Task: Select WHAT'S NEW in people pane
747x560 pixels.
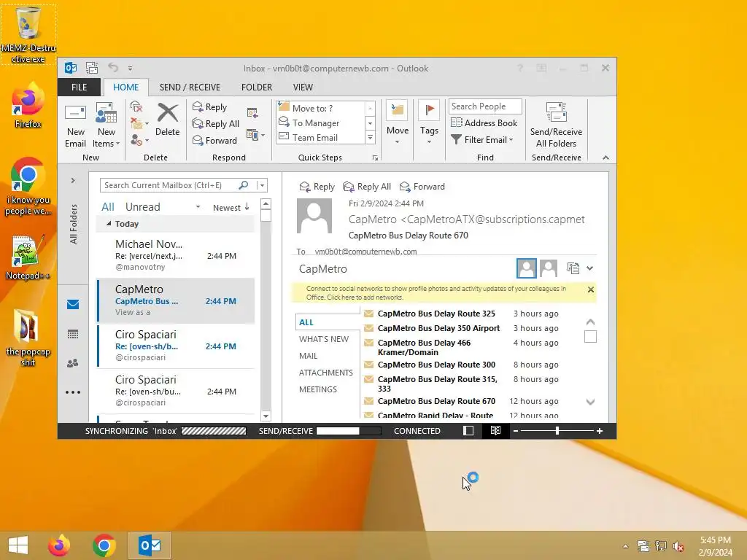Action: tap(323, 339)
